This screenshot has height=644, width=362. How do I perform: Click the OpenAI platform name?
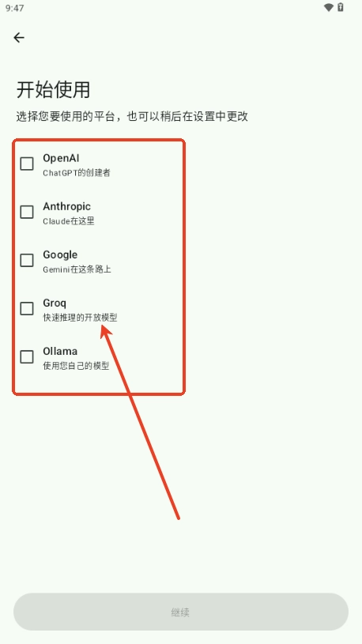[61, 158]
